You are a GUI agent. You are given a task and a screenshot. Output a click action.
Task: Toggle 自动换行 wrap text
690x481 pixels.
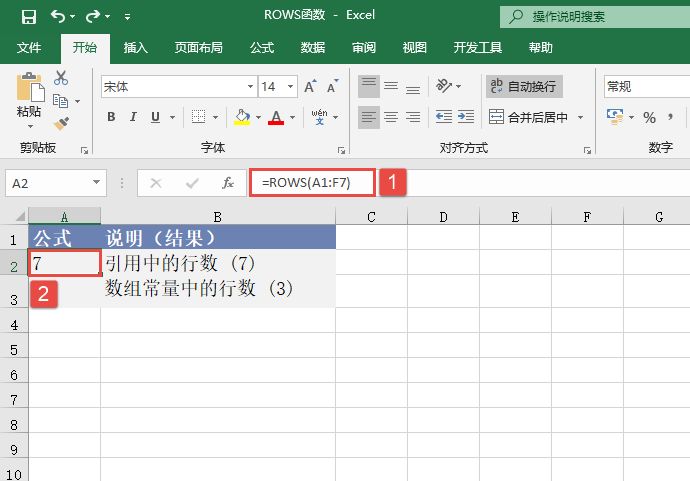[523, 87]
